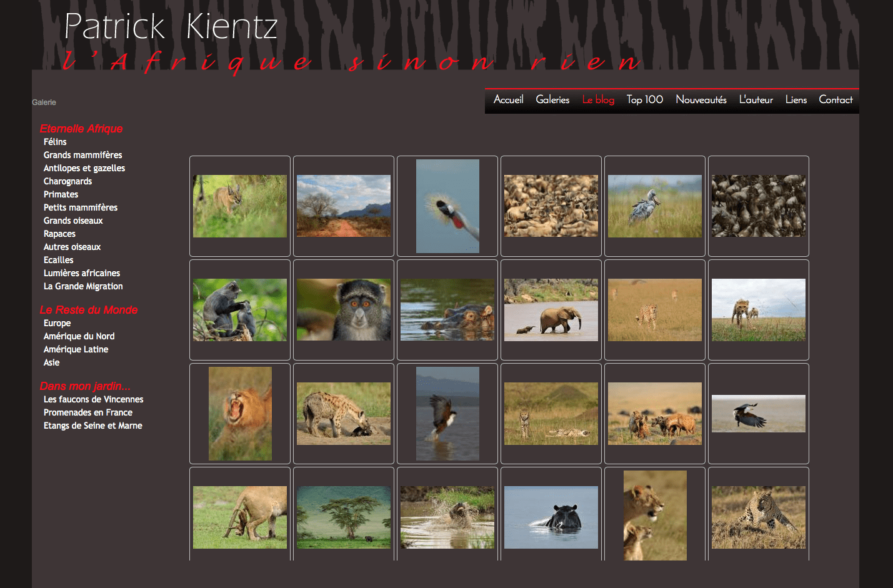Image resolution: width=893 pixels, height=588 pixels.
Task: View the elephant with calf crossing river
Action: [x=551, y=310]
